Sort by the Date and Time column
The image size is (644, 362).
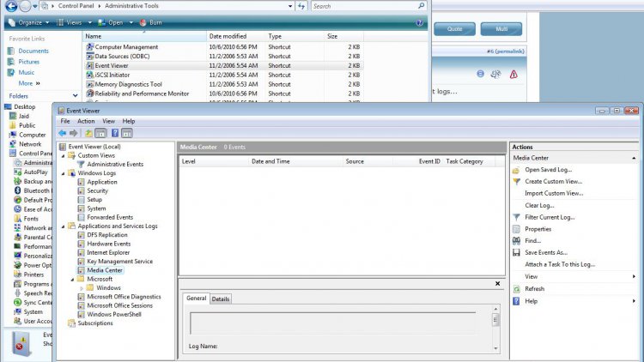pos(295,161)
